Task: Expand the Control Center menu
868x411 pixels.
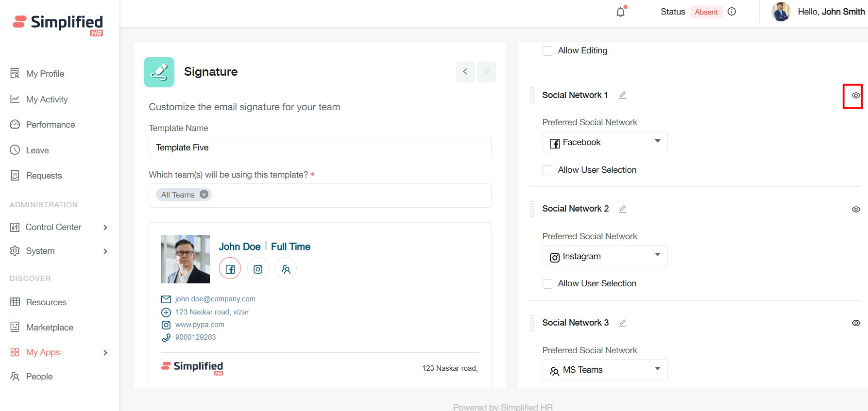Action: click(x=58, y=227)
